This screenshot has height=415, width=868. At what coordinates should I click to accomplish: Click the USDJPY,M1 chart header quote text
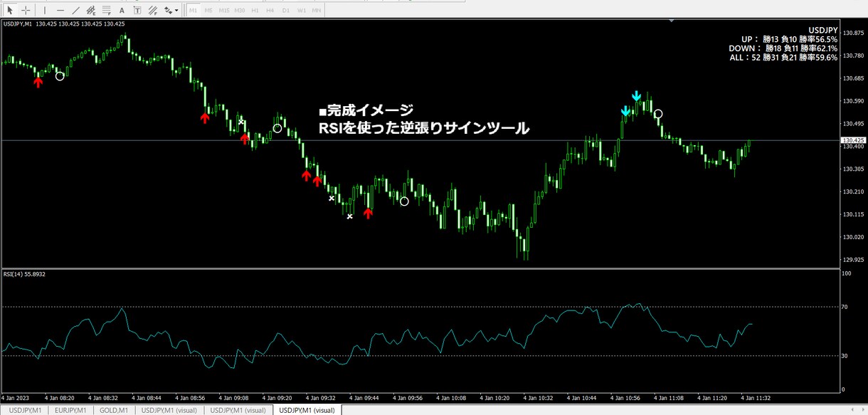(64, 23)
